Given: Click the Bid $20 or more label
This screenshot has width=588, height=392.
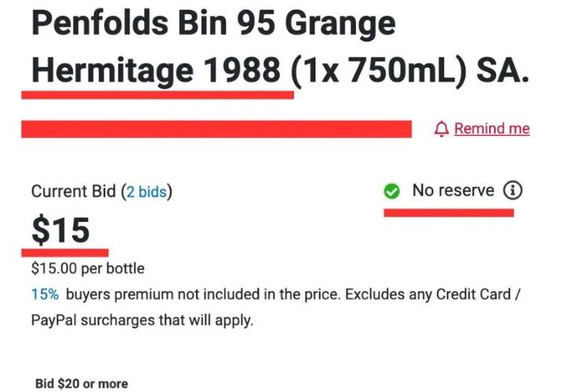Looking at the screenshot, I should coord(82,383).
